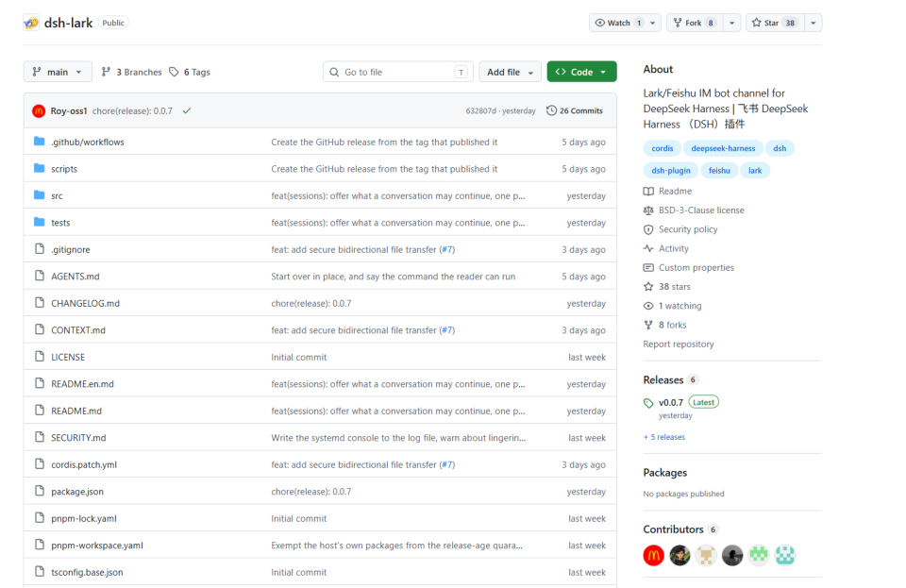Click the scripts folder icon

point(40,168)
